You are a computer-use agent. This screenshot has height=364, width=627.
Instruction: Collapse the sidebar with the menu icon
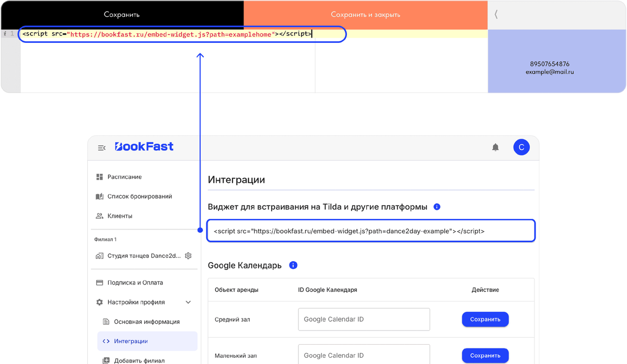pos(102,148)
